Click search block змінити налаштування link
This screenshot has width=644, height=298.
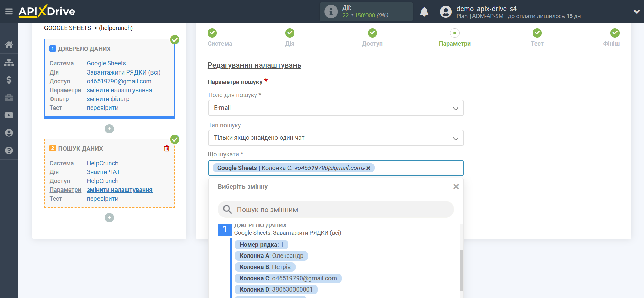pos(120,190)
